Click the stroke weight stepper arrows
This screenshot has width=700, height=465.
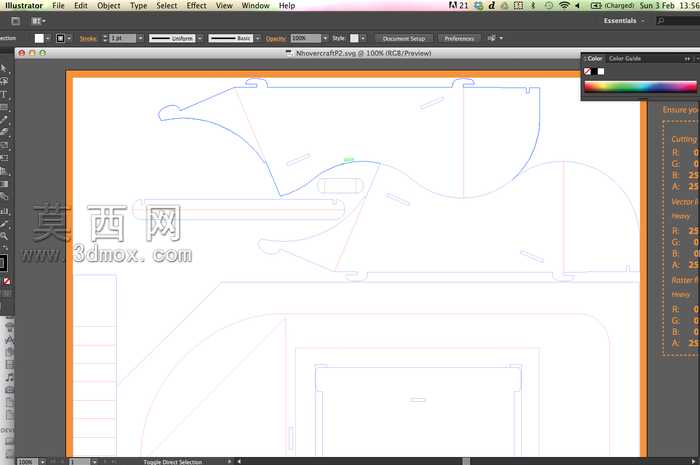pos(105,38)
